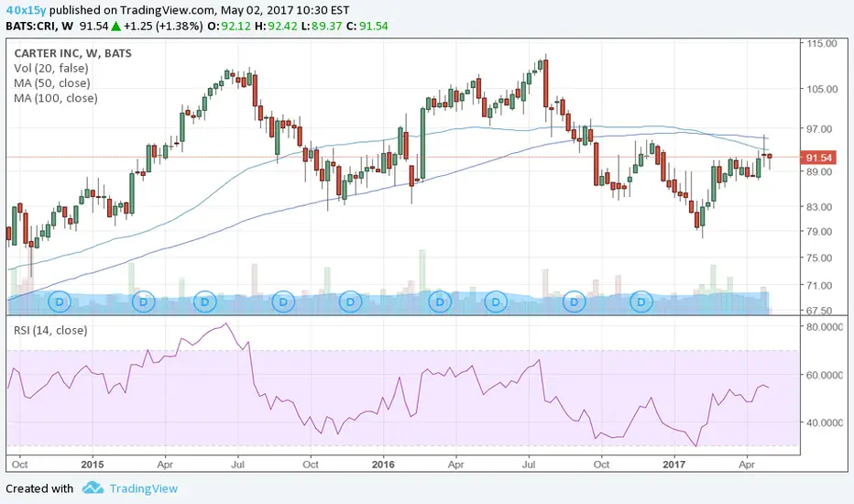Click the 105.00 price axis label
The height and width of the screenshot is (504, 854).
coord(822,89)
